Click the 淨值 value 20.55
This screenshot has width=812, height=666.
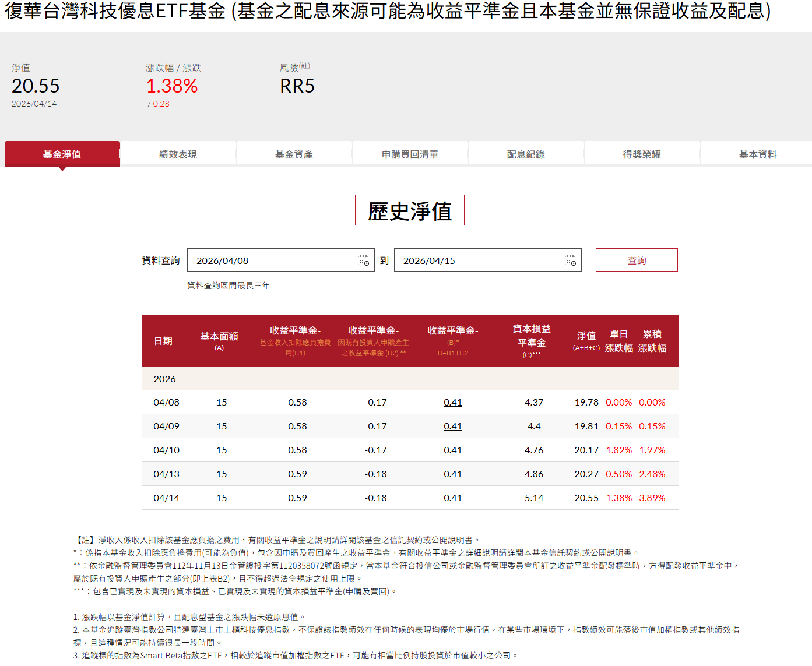coord(35,86)
